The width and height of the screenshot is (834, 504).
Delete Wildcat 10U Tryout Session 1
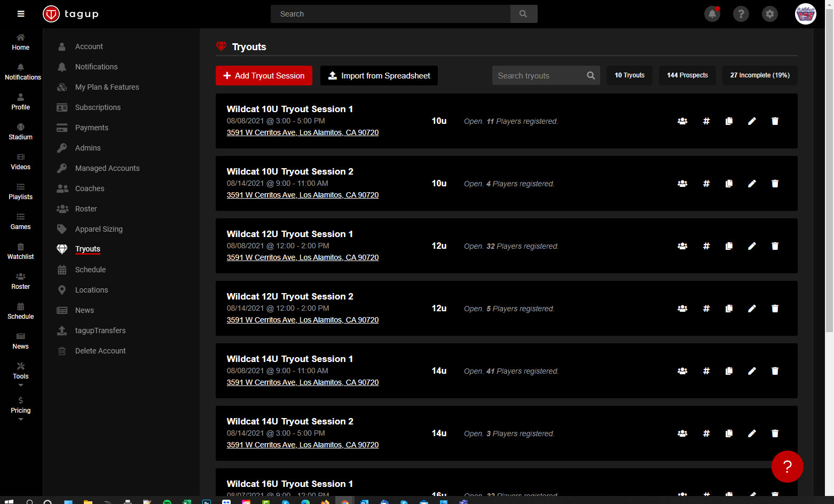coord(775,121)
